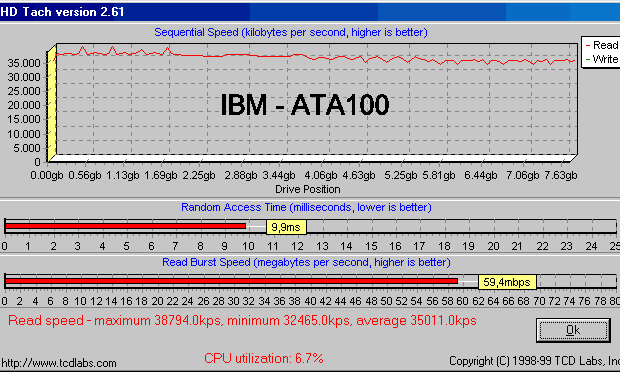Click the 4.06gb drive position label

click(x=321, y=175)
